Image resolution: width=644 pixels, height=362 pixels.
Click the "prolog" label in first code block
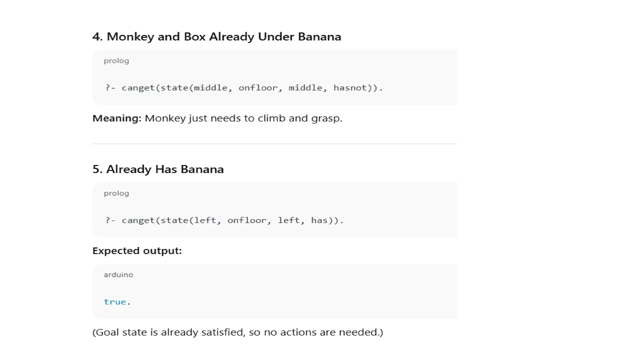pos(116,61)
